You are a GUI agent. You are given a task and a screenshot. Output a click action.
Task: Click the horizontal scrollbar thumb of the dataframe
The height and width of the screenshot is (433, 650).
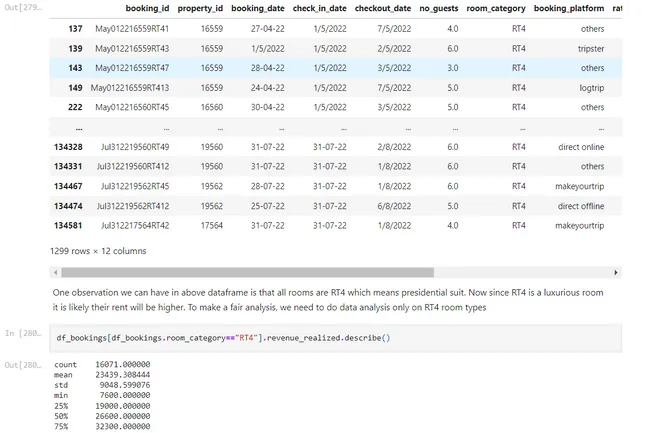pos(247,272)
